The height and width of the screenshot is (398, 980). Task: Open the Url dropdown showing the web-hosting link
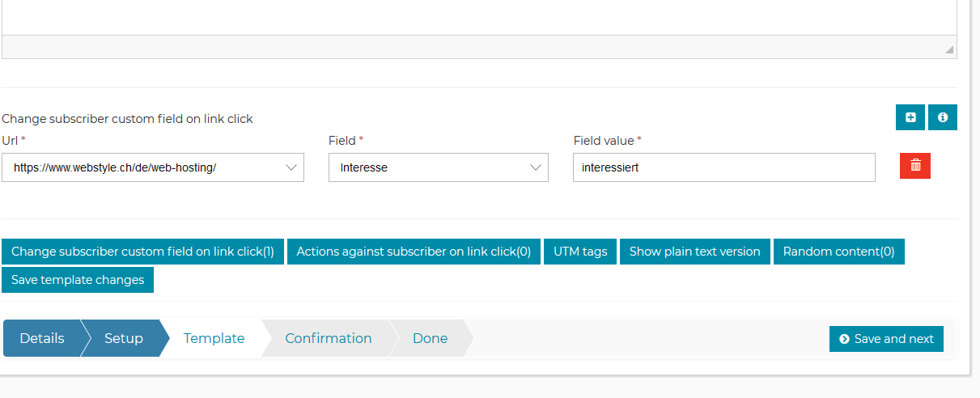tap(153, 167)
